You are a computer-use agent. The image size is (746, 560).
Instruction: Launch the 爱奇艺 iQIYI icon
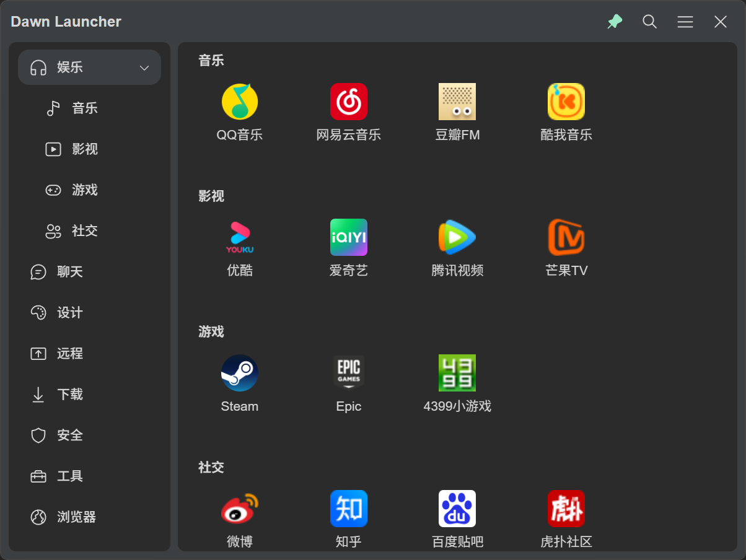349,237
